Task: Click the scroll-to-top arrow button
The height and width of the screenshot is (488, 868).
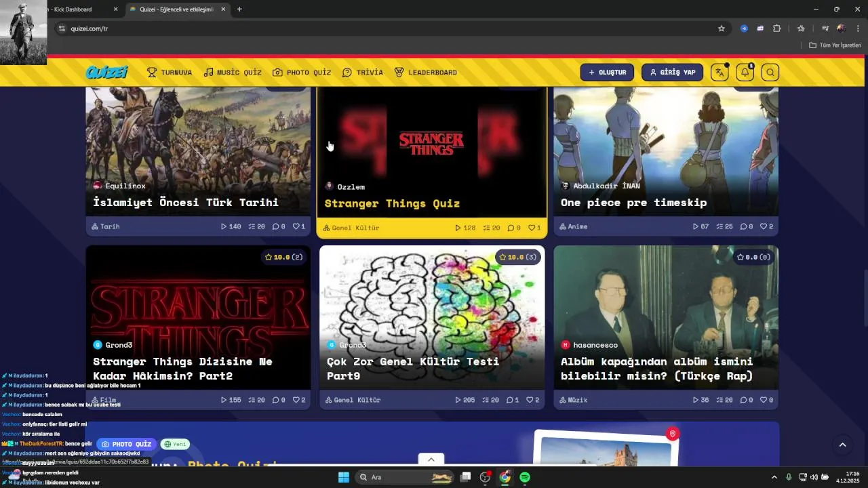Action: (x=842, y=445)
